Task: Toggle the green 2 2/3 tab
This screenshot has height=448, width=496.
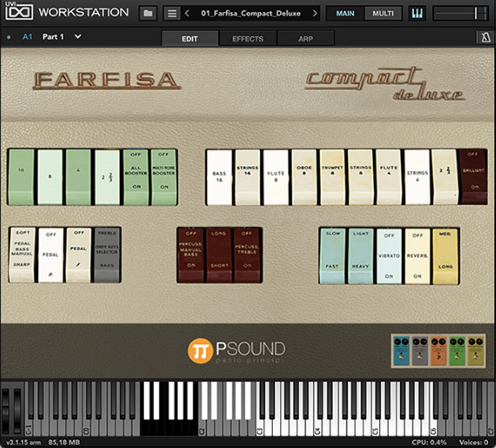Action: [107, 177]
